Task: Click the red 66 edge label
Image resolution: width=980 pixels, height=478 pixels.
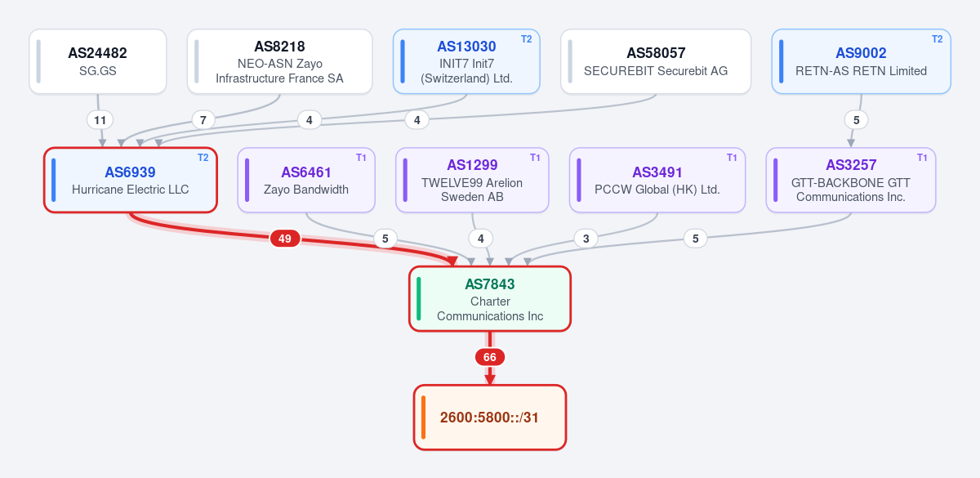Action: pyautogui.click(x=490, y=357)
